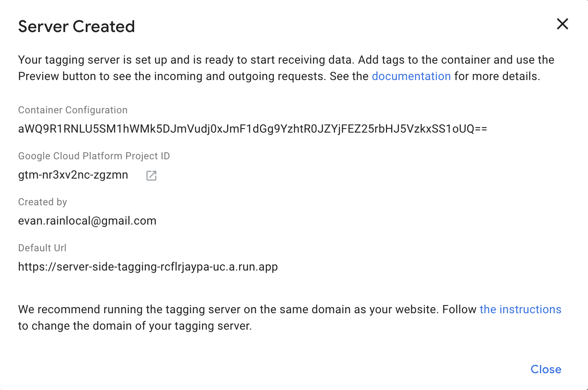The height and width of the screenshot is (390, 588).
Task: Click the default server URL text
Action: pyautogui.click(x=148, y=267)
